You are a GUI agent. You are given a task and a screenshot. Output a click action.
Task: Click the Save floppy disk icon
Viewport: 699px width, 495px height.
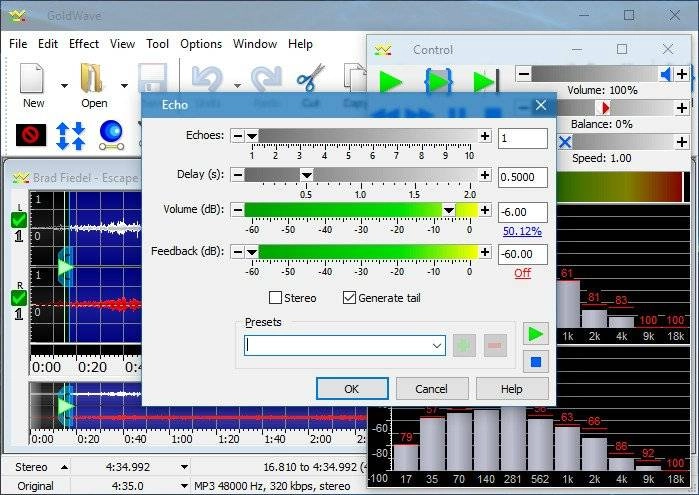[x=152, y=78]
